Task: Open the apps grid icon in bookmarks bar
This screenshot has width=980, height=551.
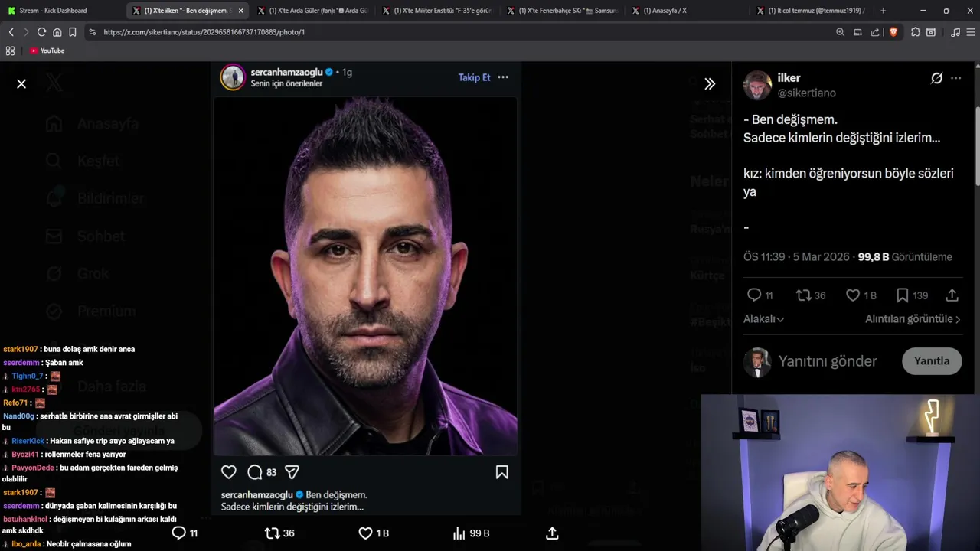Action: pyautogui.click(x=10, y=51)
